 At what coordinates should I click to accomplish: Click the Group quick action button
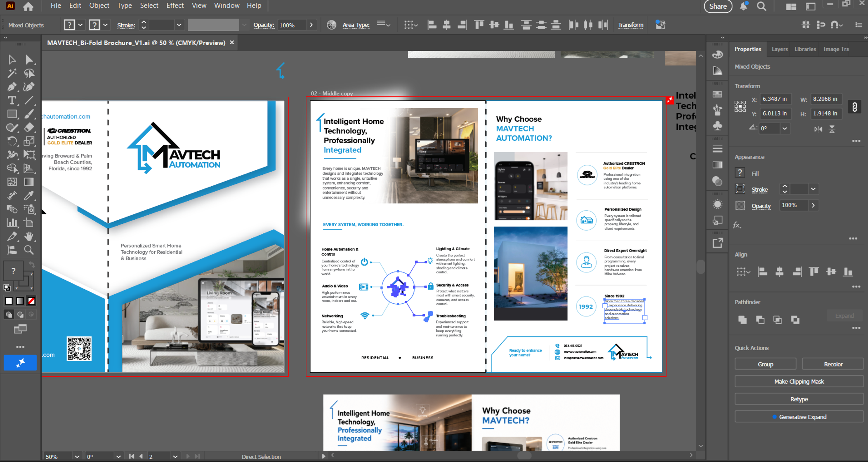[x=765, y=364]
